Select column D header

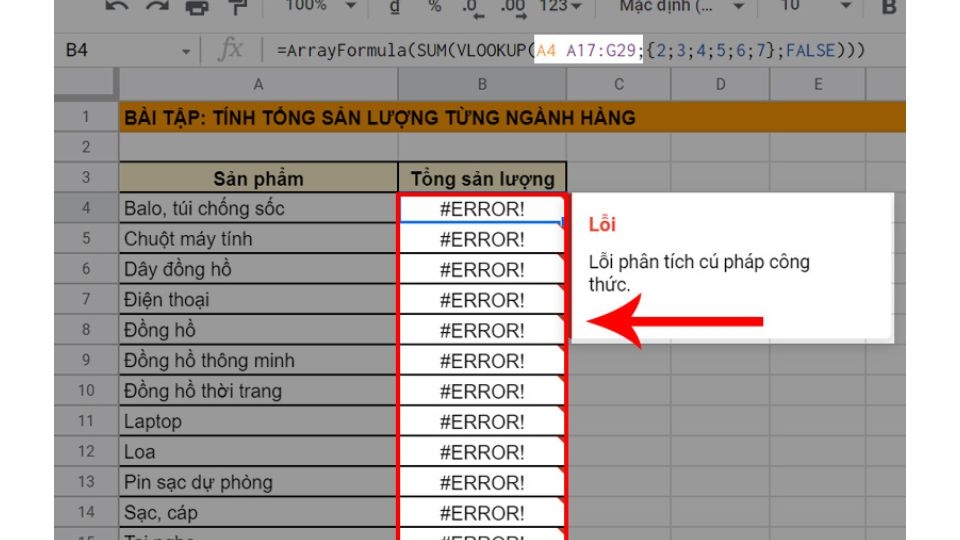point(721,84)
